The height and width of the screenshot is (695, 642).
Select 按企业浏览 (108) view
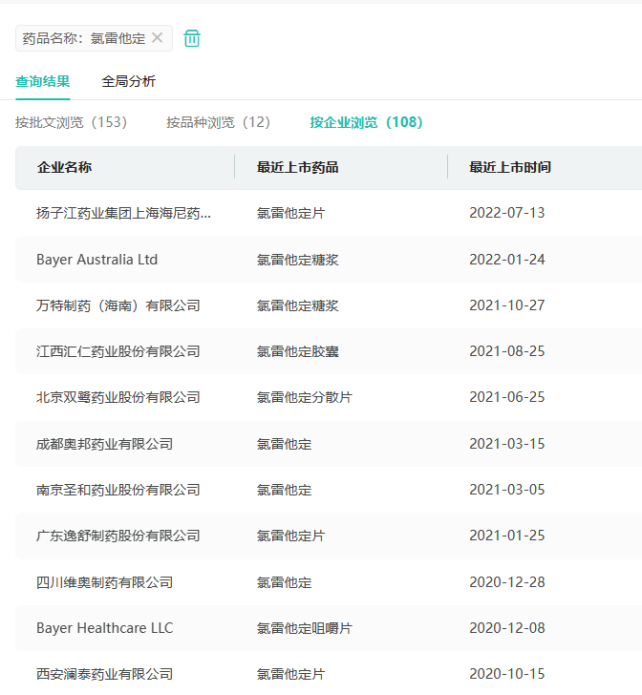pos(366,122)
